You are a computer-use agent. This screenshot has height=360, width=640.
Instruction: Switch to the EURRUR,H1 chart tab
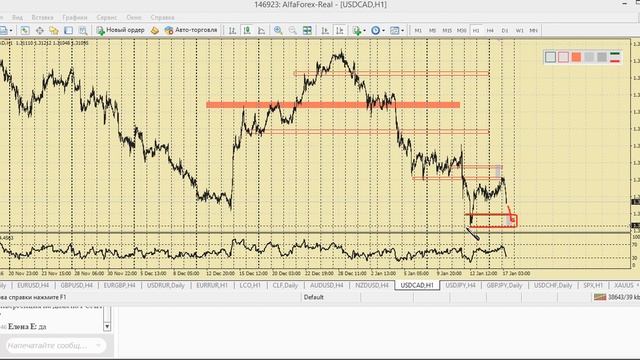coord(212,285)
